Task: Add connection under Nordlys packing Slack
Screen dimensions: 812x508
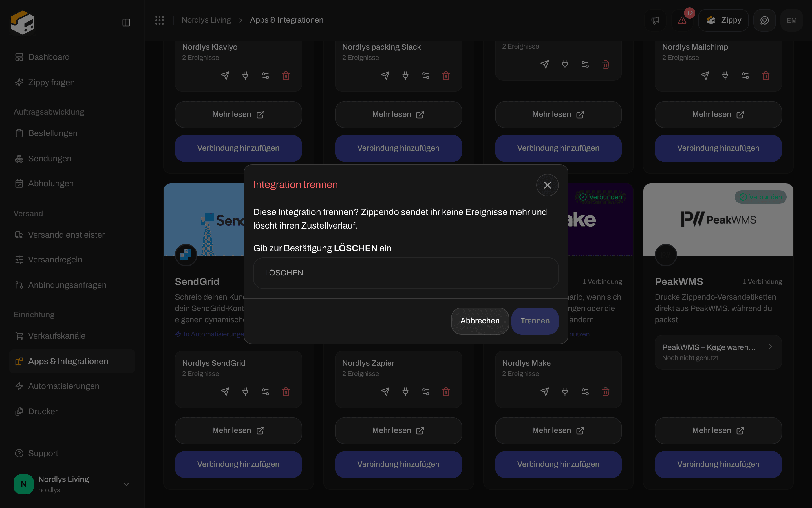Action: click(x=398, y=148)
